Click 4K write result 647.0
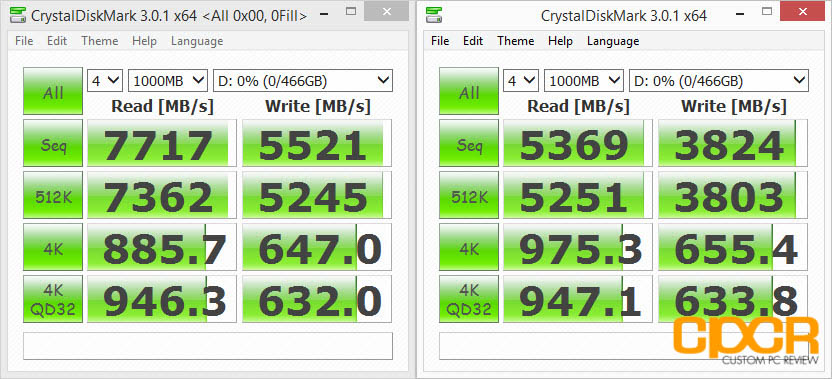The height and width of the screenshot is (379, 832). click(317, 247)
